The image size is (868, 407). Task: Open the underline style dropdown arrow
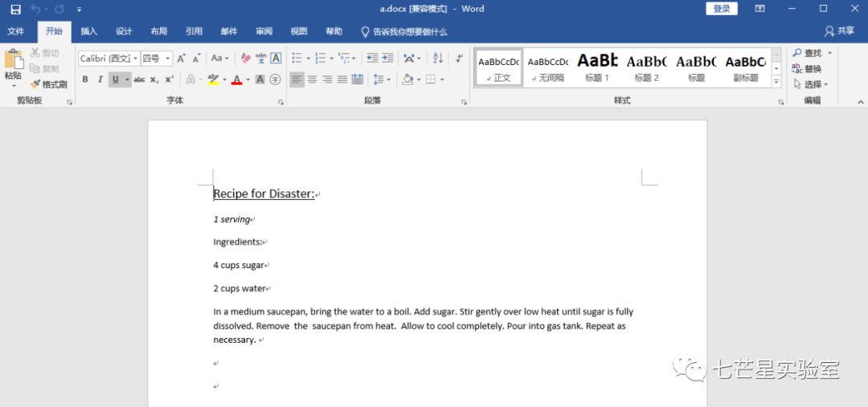[x=127, y=79]
